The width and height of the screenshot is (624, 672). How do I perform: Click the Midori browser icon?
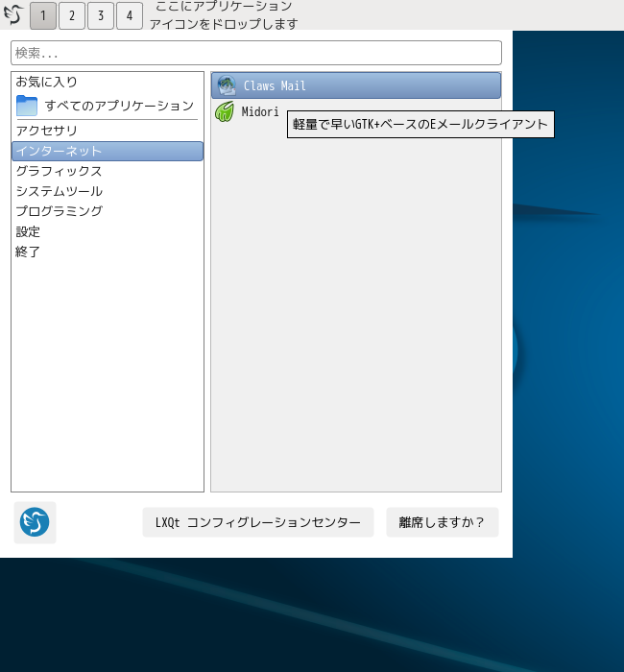point(225,111)
